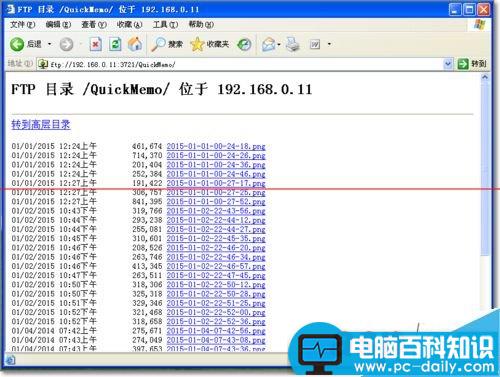This screenshot has width=500, height=377.
Task: Open file 2015-01-04-07-42-56.png
Action: pyautogui.click(x=216, y=331)
